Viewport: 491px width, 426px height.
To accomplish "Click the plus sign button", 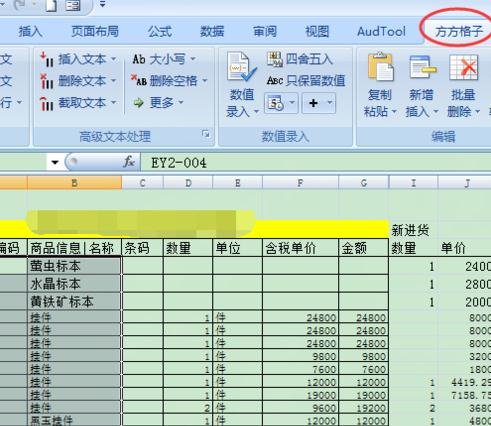I will (x=313, y=103).
